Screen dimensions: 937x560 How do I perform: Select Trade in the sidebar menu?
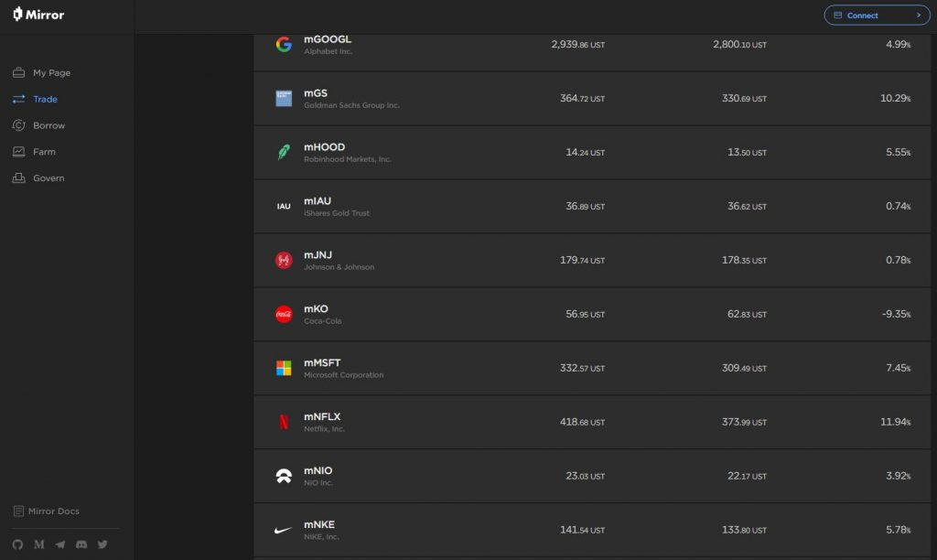45,99
